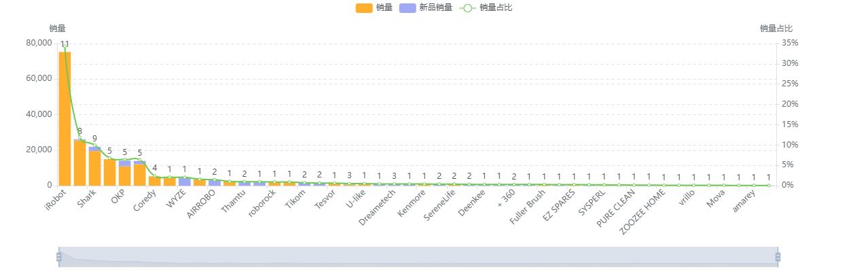Click the SereneLife axis label
Image resolution: width=868 pixels, height=272 pixels.
440,205
